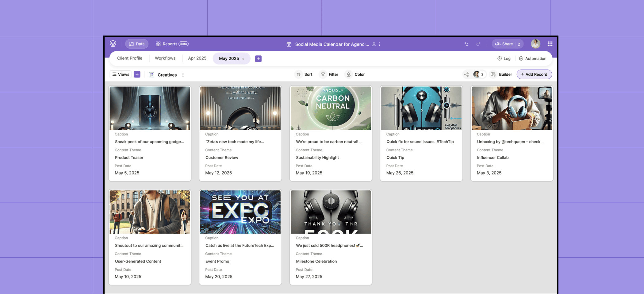Click the 'Quick Tip' theme value
Screen dimensions: 644x294
pyautogui.click(x=395, y=158)
